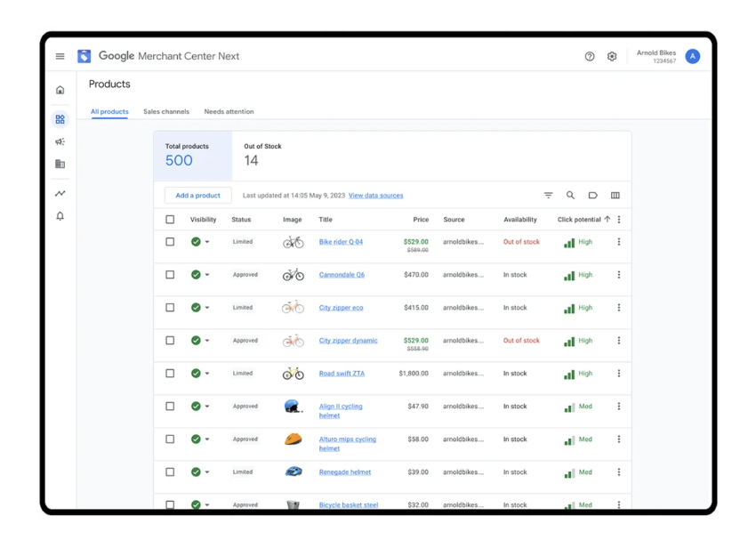Open more options for Road swift ZTA
This screenshot has height=548, width=756.
tap(619, 374)
